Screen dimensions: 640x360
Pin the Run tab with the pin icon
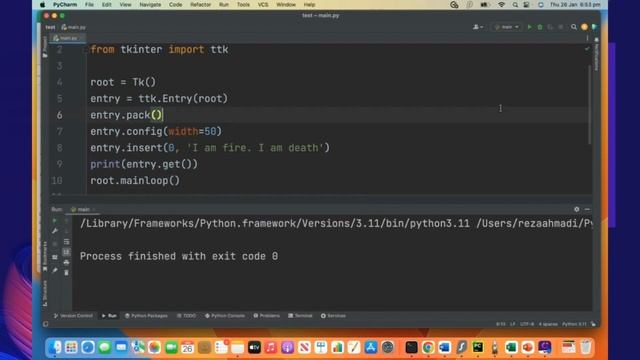[55, 270]
